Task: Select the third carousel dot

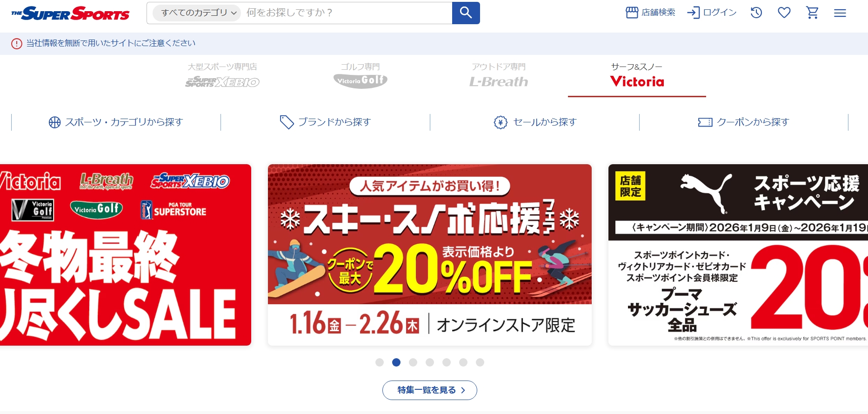Action: pyautogui.click(x=413, y=362)
